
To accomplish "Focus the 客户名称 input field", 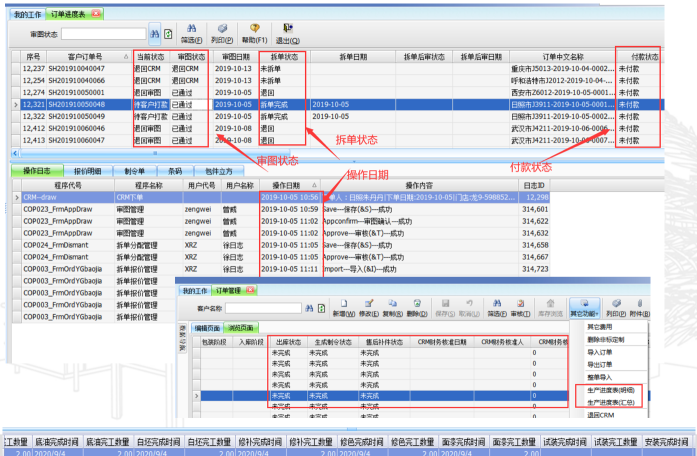I will [x=264, y=308].
